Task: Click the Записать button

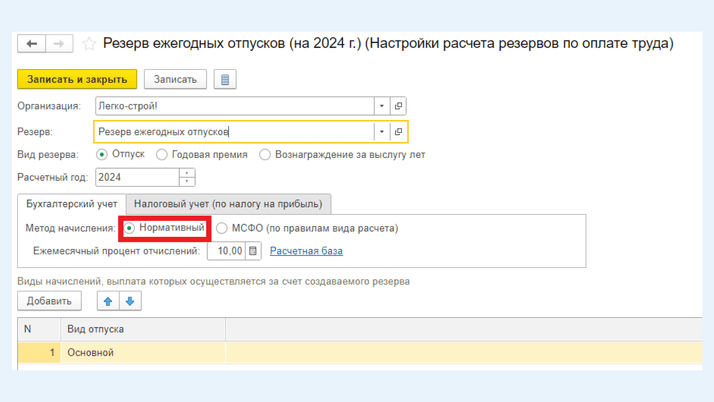Action: click(x=175, y=79)
